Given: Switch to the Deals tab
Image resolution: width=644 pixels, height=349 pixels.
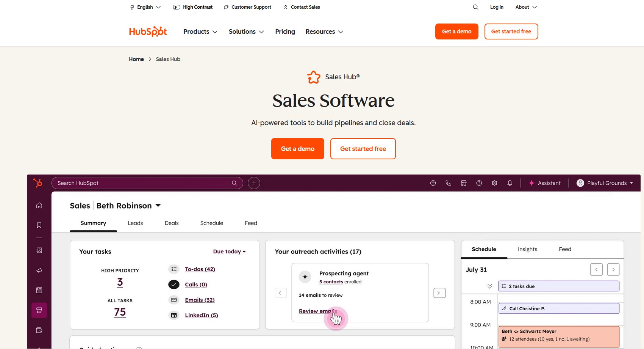Looking at the screenshot, I should pos(172,223).
